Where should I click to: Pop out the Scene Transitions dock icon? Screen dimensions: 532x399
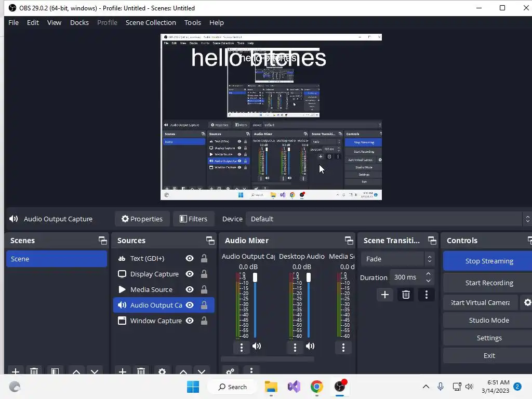(432, 241)
